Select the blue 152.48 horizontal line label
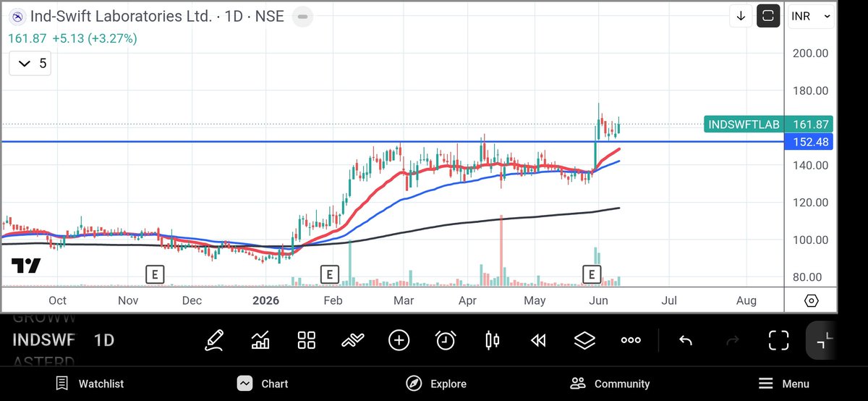 coord(809,142)
